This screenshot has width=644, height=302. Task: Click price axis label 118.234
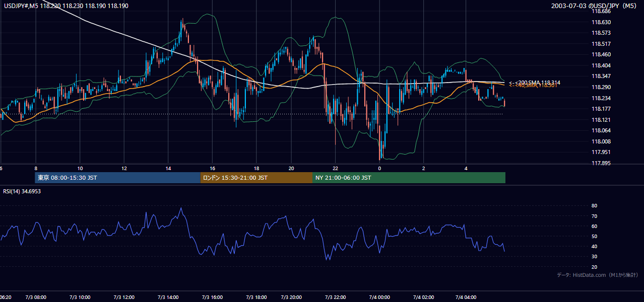[601, 98]
